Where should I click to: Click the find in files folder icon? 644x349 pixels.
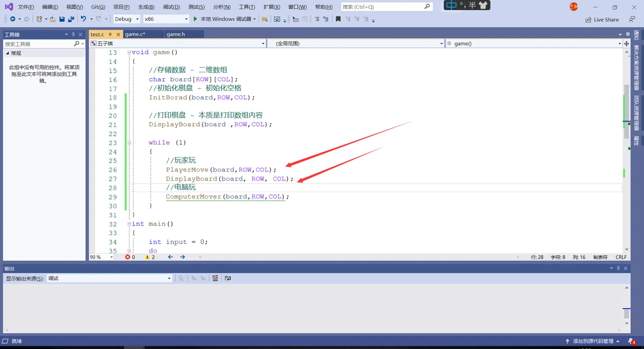tap(264, 19)
